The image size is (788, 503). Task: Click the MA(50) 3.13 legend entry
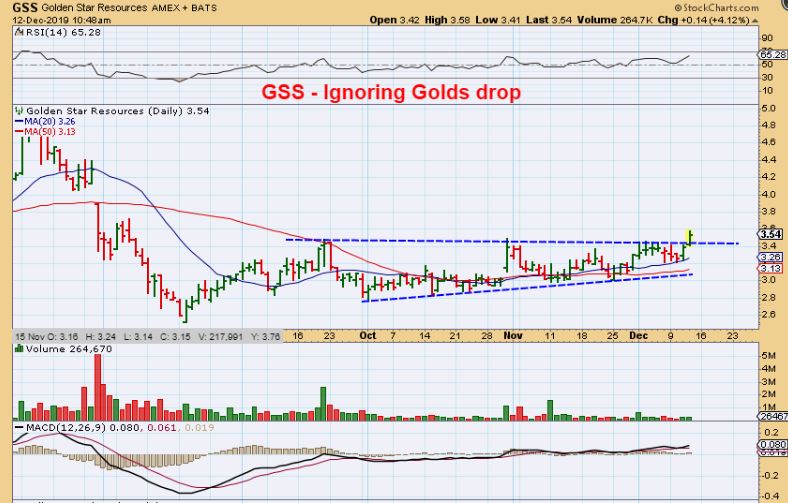45,132
